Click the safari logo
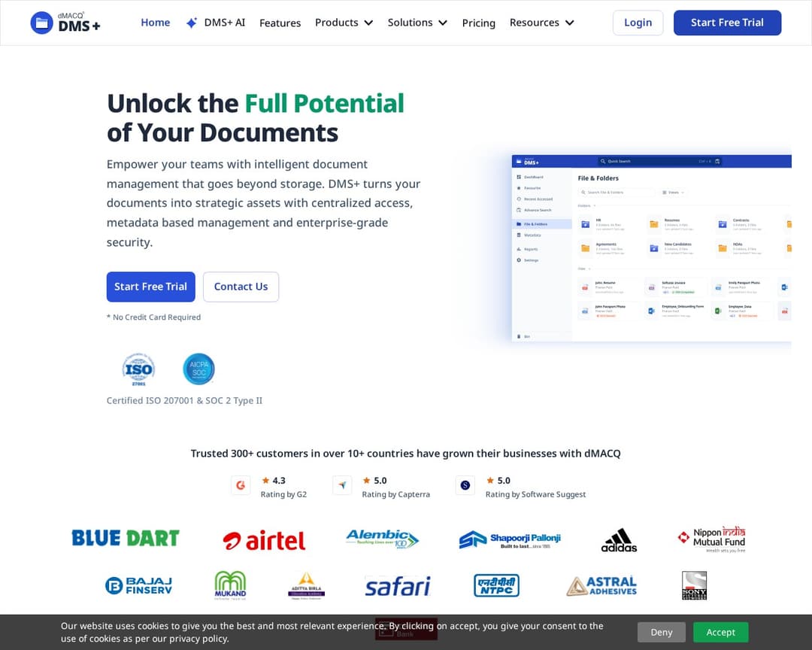 coord(398,586)
